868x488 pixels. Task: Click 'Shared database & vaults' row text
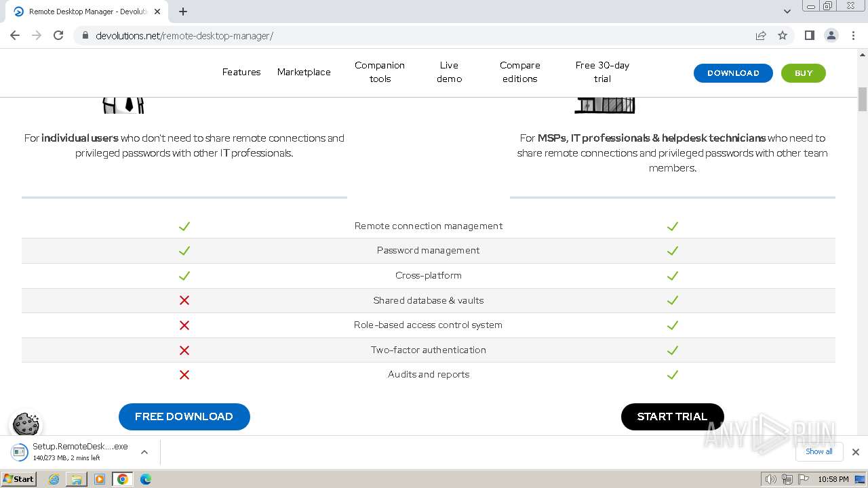coord(429,300)
